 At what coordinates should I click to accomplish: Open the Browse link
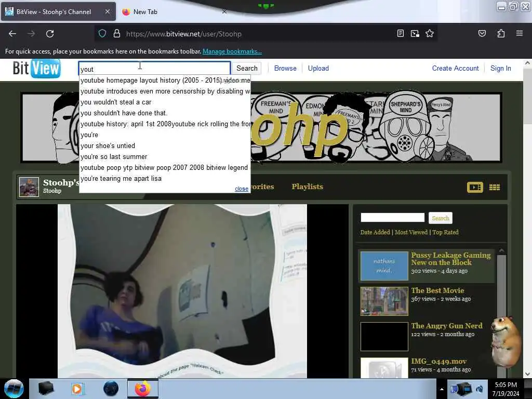point(285,68)
